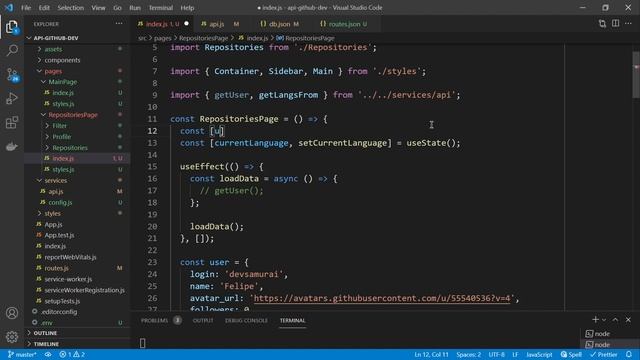This screenshot has height=360, width=640.
Task: Open editor more actions ellipsis
Action: coord(628,24)
